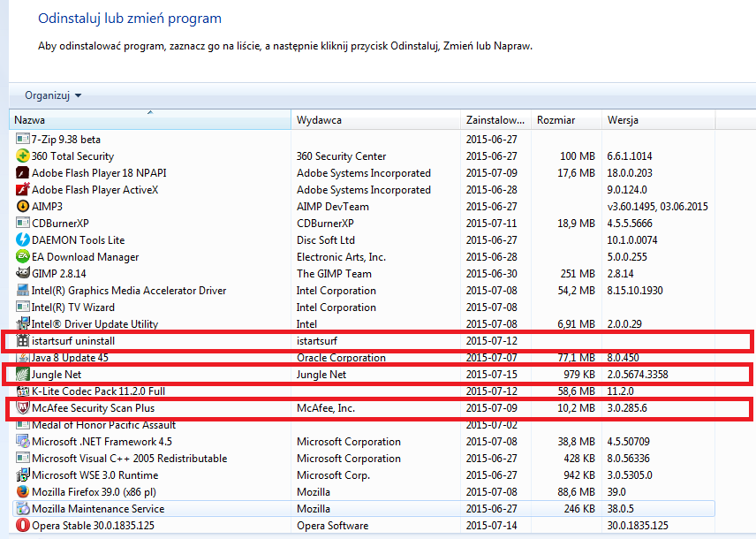
Task: Click the Opera Stable icon
Action: (22, 525)
